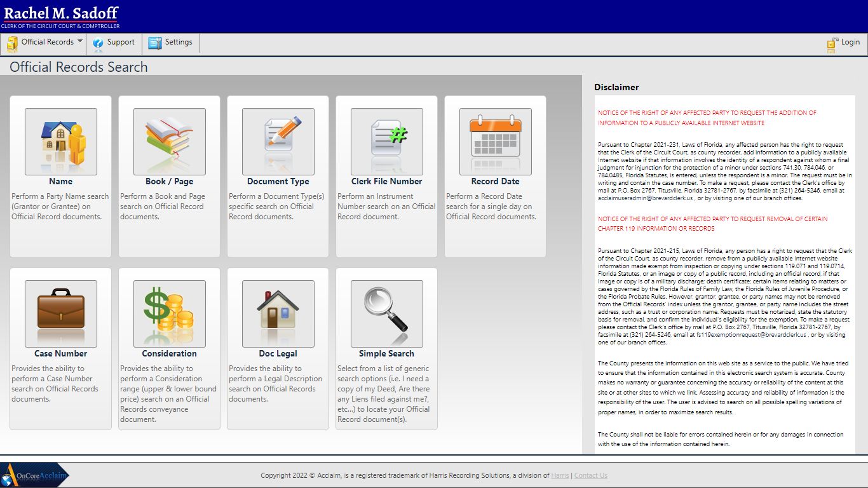
Task: Click the Login link
Action: click(x=850, y=42)
